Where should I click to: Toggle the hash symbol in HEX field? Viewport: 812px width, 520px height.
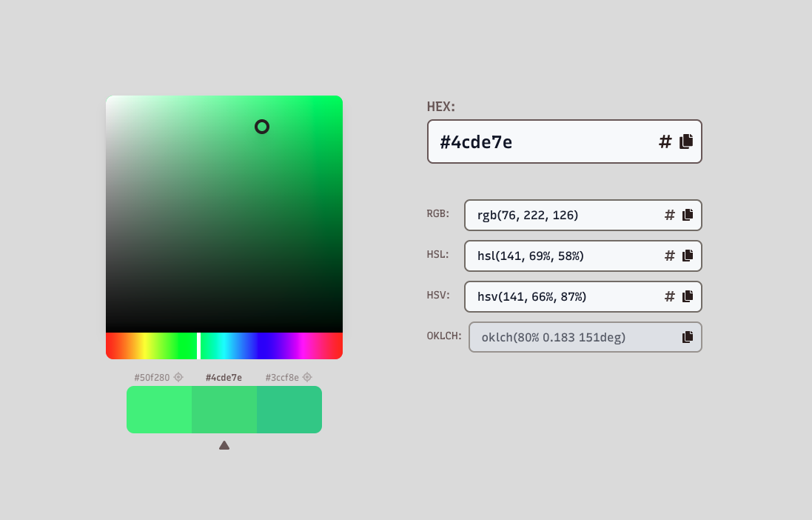pos(665,141)
